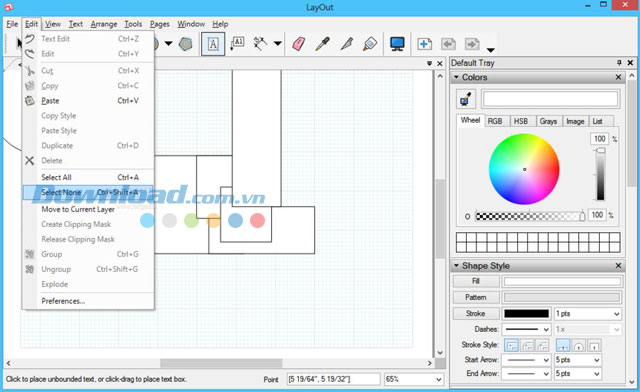
Task: Close the document tab with X
Action: (440, 64)
